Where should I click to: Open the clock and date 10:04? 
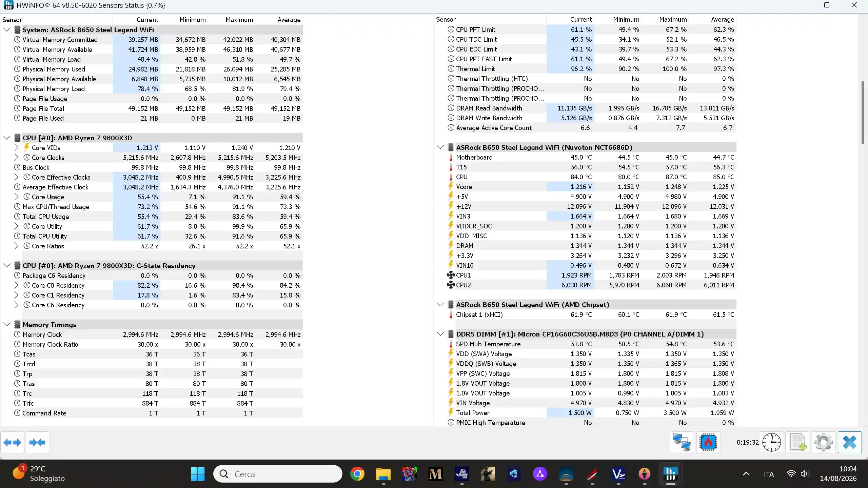[x=838, y=474]
